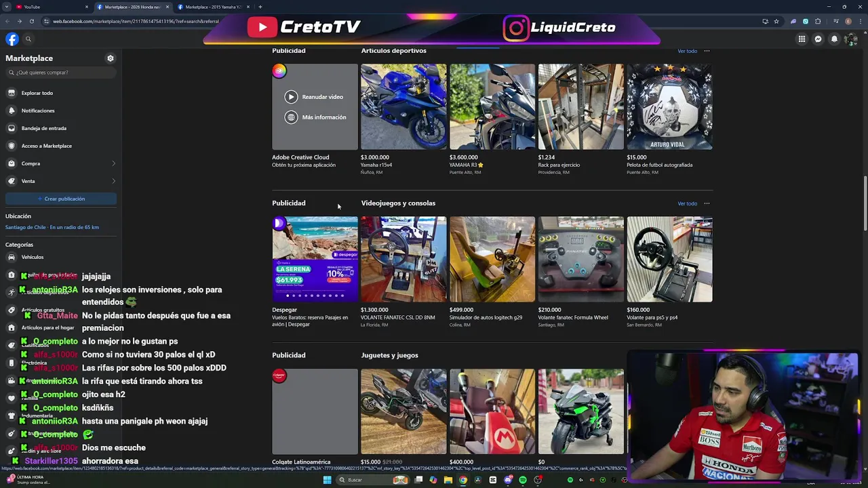This screenshot has height=488, width=868.
Task: Open the Facebook menu grid icon
Action: click(x=802, y=39)
